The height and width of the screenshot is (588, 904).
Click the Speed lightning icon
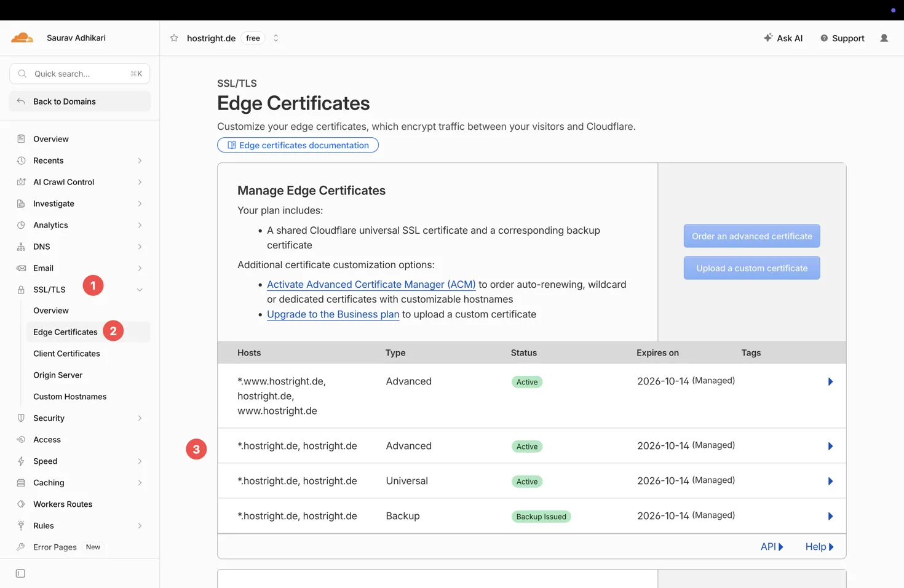click(21, 461)
